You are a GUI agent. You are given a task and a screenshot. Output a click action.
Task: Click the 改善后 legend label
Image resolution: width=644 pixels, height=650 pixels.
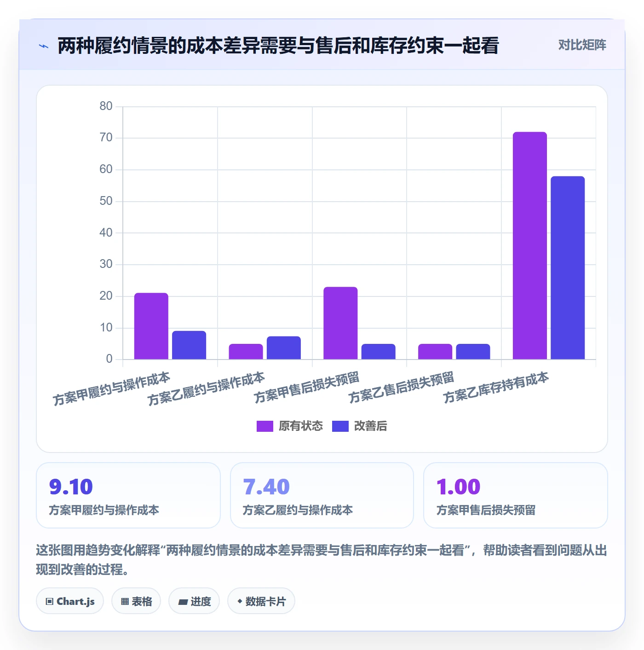pyautogui.click(x=370, y=426)
